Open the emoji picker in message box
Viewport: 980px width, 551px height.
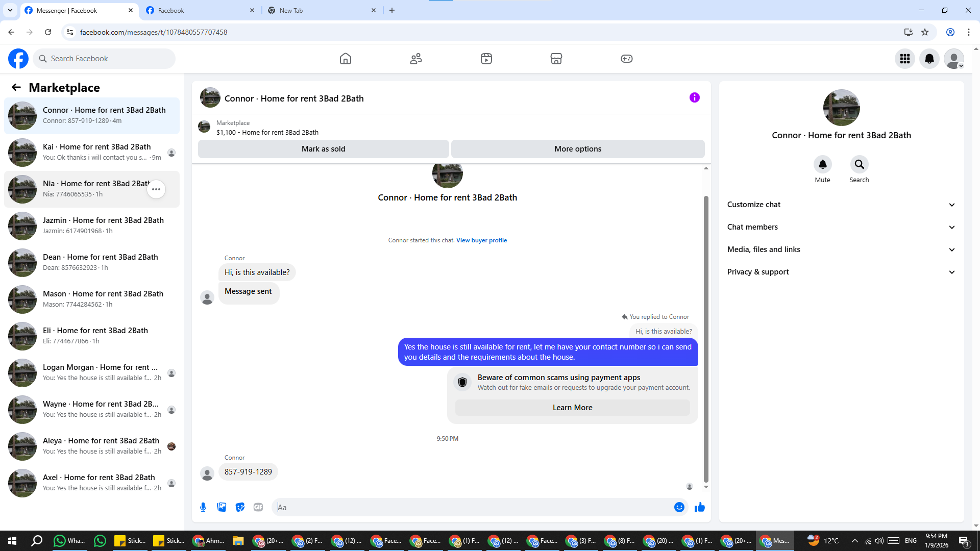[x=679, y=507]
